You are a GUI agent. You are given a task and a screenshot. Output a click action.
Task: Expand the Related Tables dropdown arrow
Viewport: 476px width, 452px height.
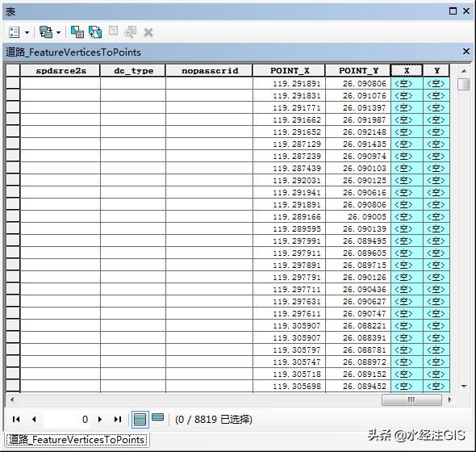(58, 32)
